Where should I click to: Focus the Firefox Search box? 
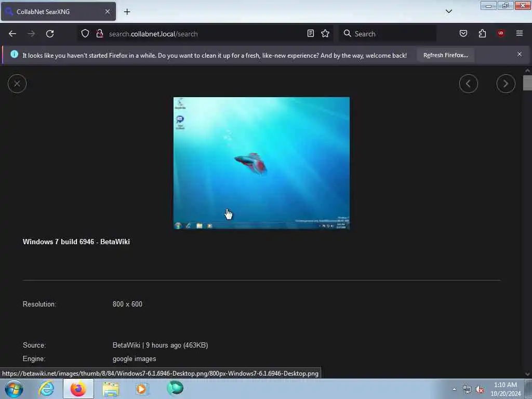pos(388,34)
